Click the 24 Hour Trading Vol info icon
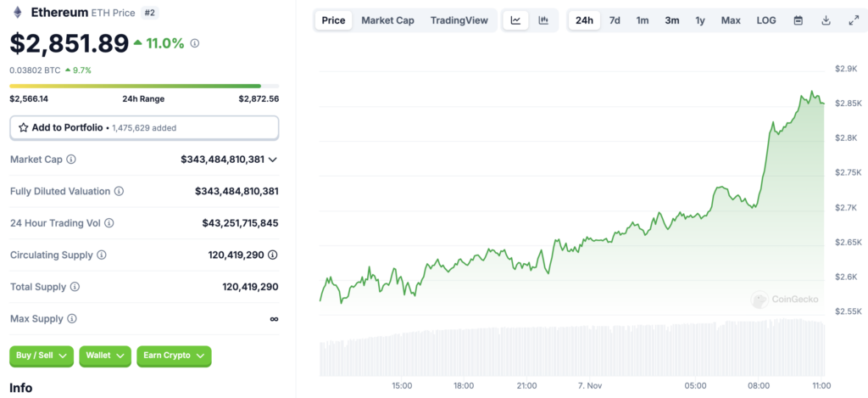The image size is (868, 398). (x=109, y=223)
